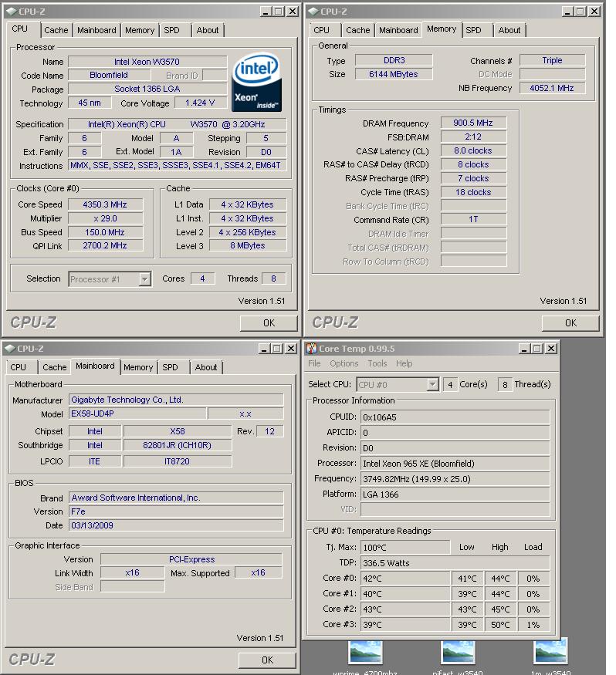Screen dimensions: 616x675
Task: Click CPU-Z title icon in CPU window
Action: click(9, 12)
